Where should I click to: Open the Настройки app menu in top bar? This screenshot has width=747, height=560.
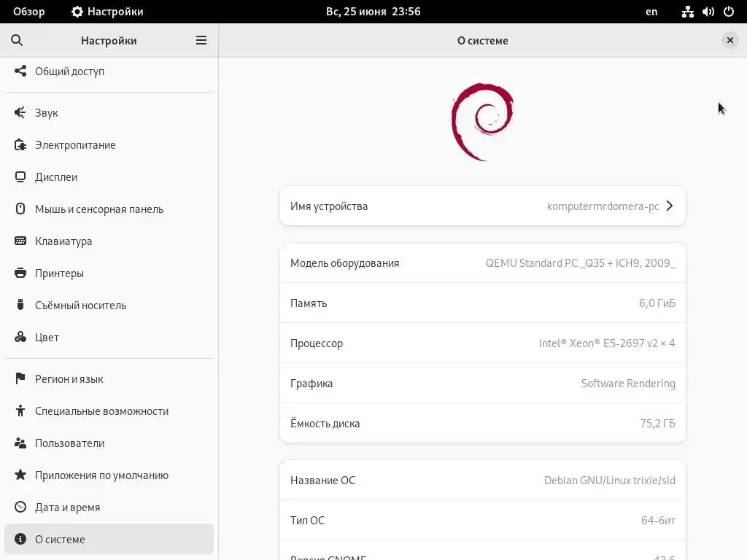107,12
